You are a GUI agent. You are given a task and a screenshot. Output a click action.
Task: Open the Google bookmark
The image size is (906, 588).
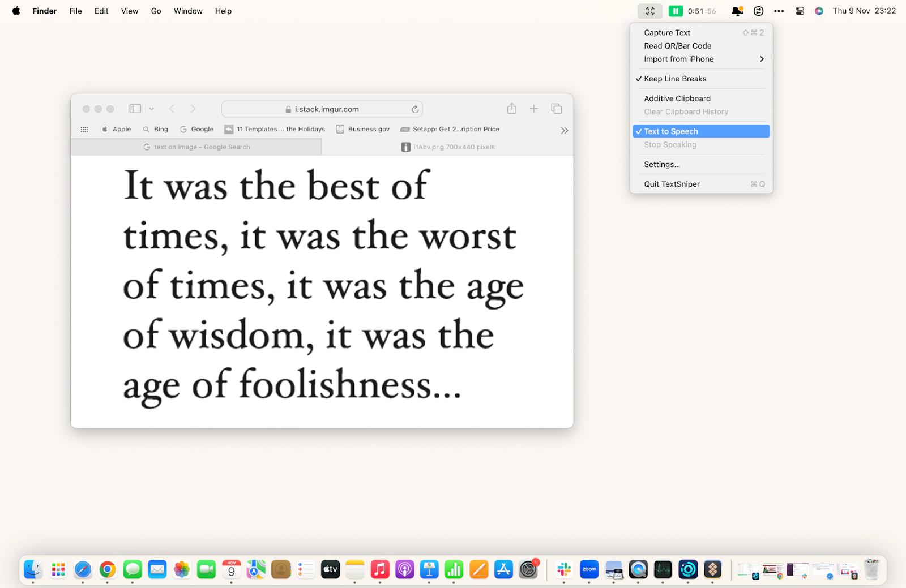click(196, 130)
